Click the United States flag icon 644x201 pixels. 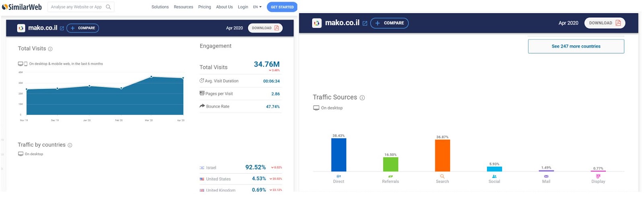pos(202,179)
